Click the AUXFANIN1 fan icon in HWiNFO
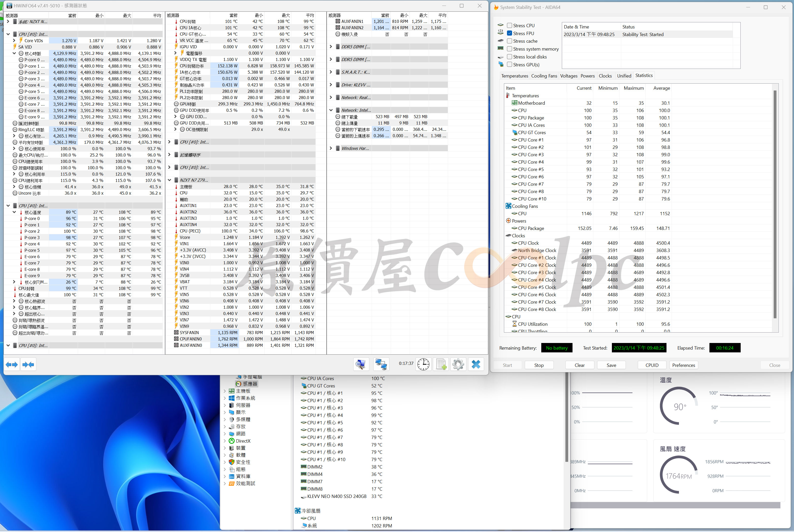Screen dimensions: 794x532 [338, 21]
